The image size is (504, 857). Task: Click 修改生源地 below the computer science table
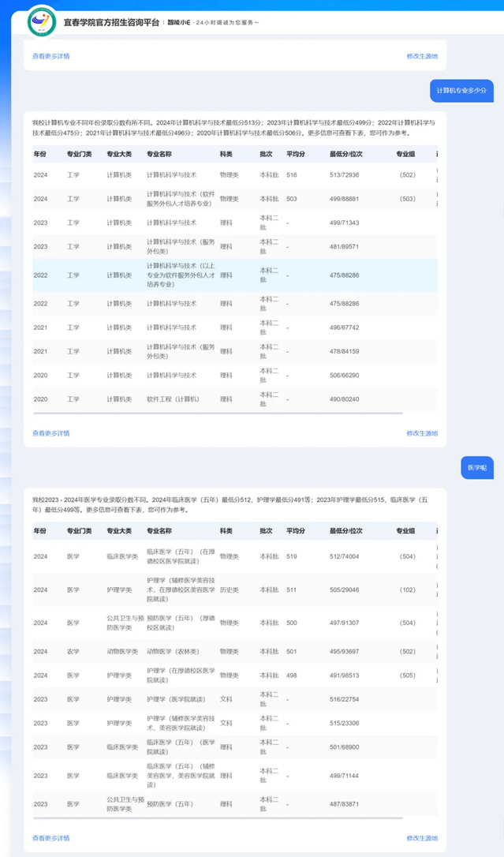(x=422, y=433)
